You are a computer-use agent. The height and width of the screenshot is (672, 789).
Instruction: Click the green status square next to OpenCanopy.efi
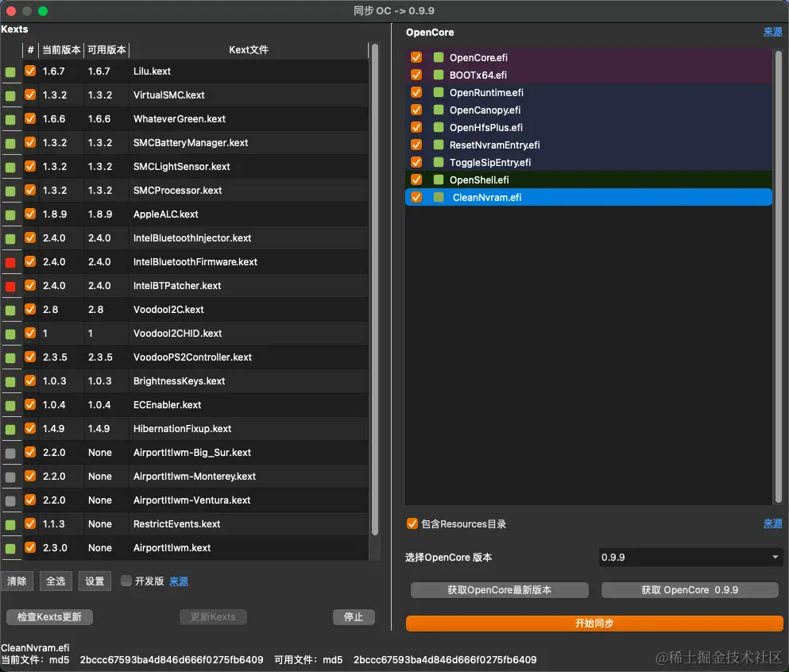439,110
